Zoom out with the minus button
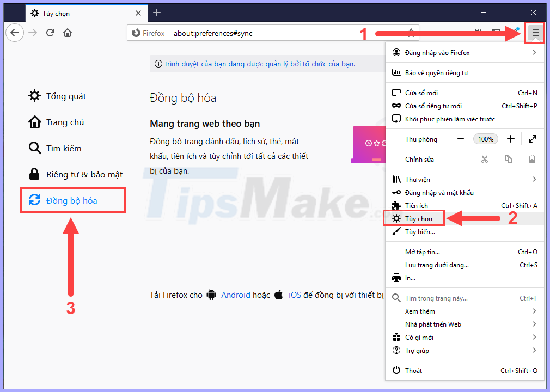Screen dimensions: 550x392 pyautogui.click(x=461, y=139)
